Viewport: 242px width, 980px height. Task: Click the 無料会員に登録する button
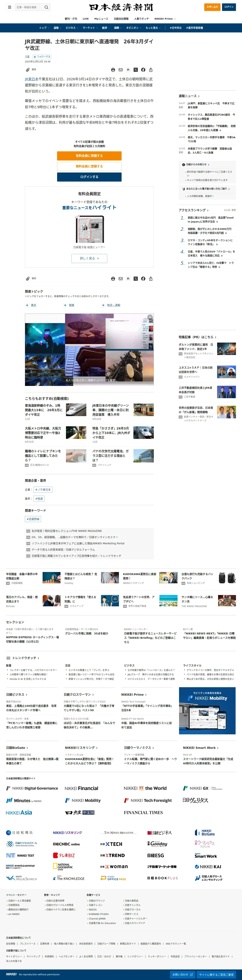[x=89, y=166]
